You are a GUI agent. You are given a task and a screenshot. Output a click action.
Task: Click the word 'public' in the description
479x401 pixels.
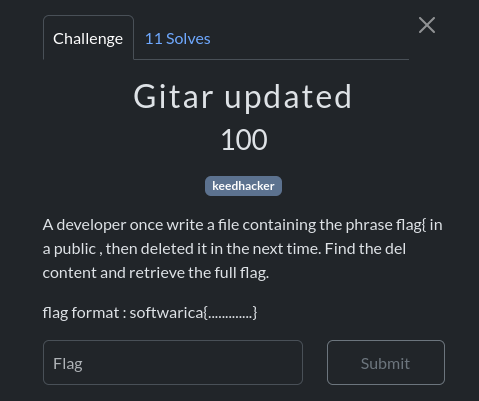pyautogui.click(x=75, y=249)
